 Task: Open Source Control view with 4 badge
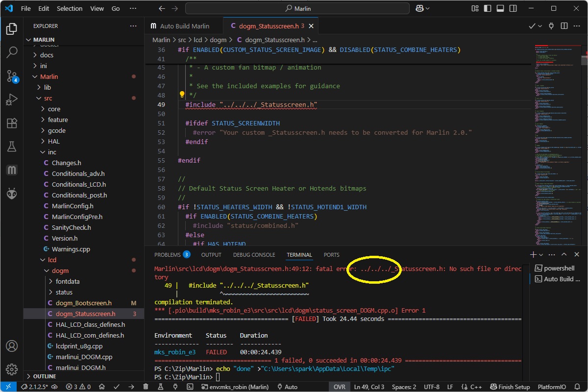click(12, 75)
